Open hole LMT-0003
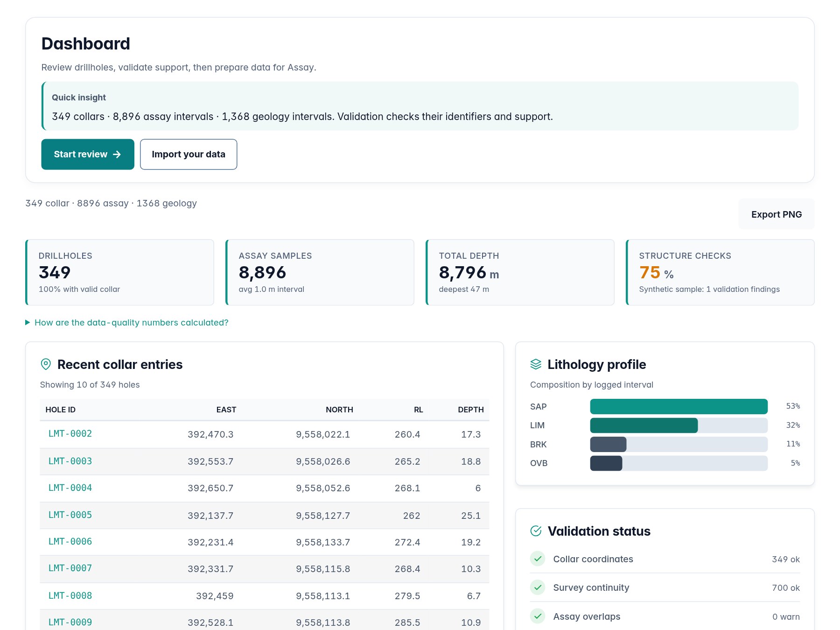The height and width of the screenshot is (630, 840). coord(70,461)
